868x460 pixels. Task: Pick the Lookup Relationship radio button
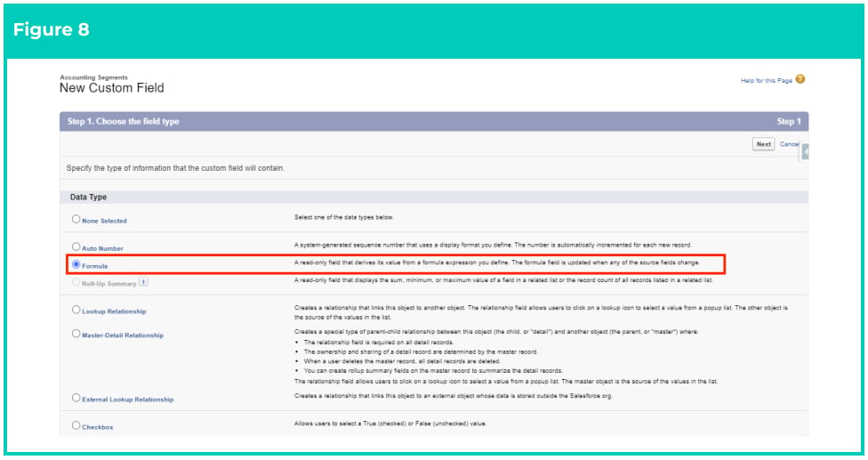(76, 310)
